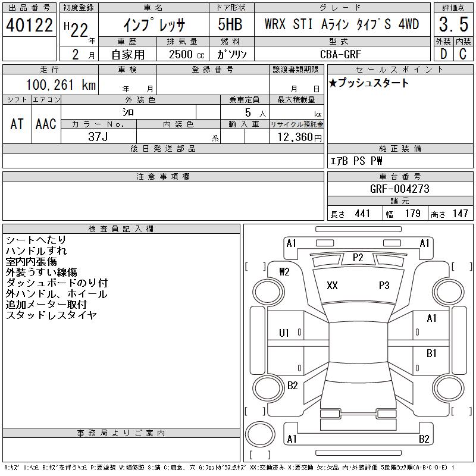Image resolution: width=476 pixels, height=476 pixels.
Task: Click the model code CBA-GRF
Action: coord(340,54)
